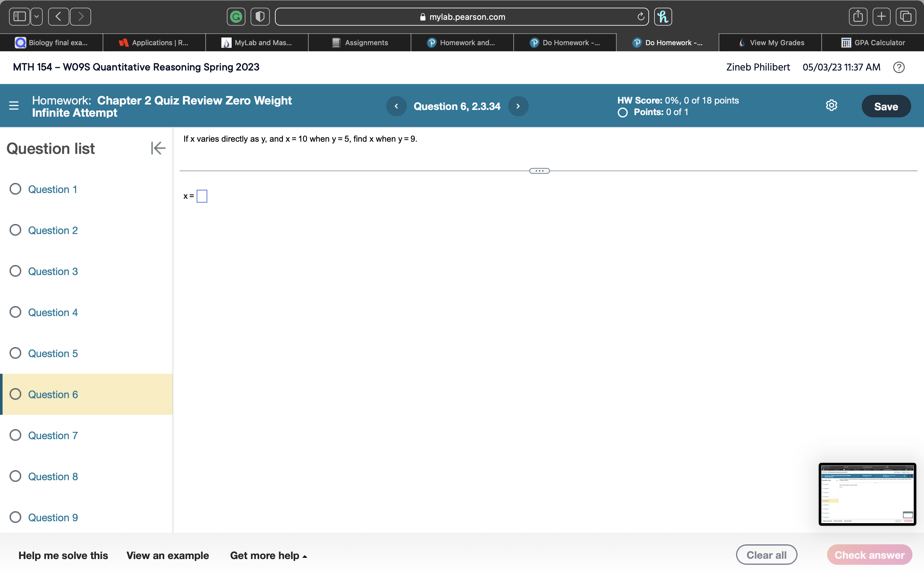This screenshot has width=924, height=577.
Task: Click the Honey extension icon
Action: point(663,16)
